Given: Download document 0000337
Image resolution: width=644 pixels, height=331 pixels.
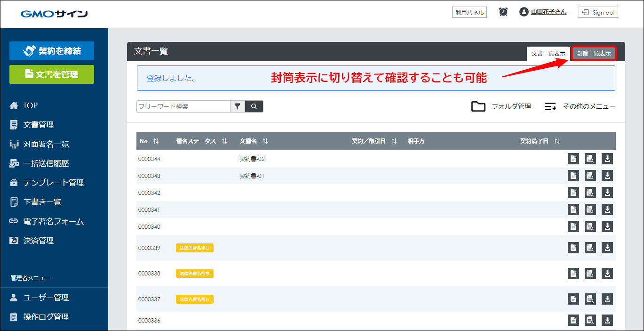Looking at the screenshot, I should tap(607, 299).
